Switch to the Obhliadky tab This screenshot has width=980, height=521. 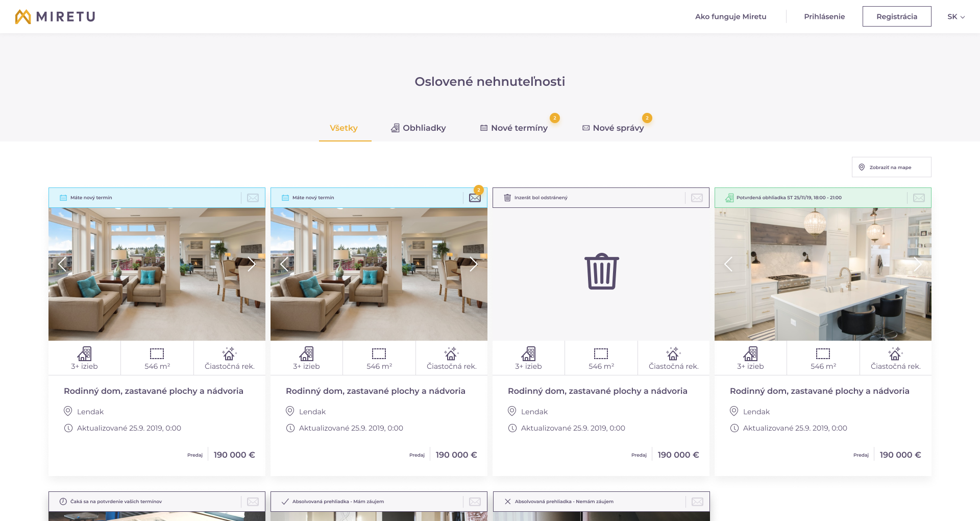pos(418,128)
